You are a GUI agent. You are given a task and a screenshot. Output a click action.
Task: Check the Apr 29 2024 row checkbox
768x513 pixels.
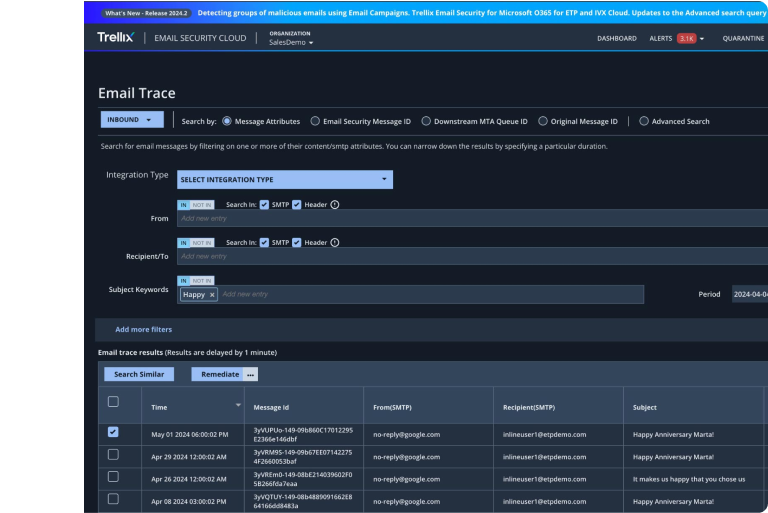[113, 455]
